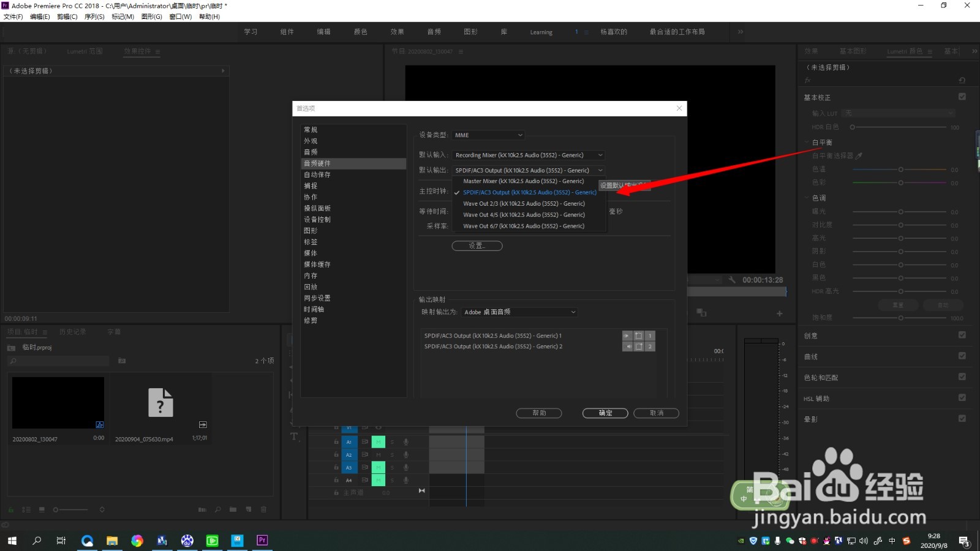The width and height of the screenshot is (980, 551).
Task: Toggle the 基本校正 section checkbox
Action: click(962, 97)
